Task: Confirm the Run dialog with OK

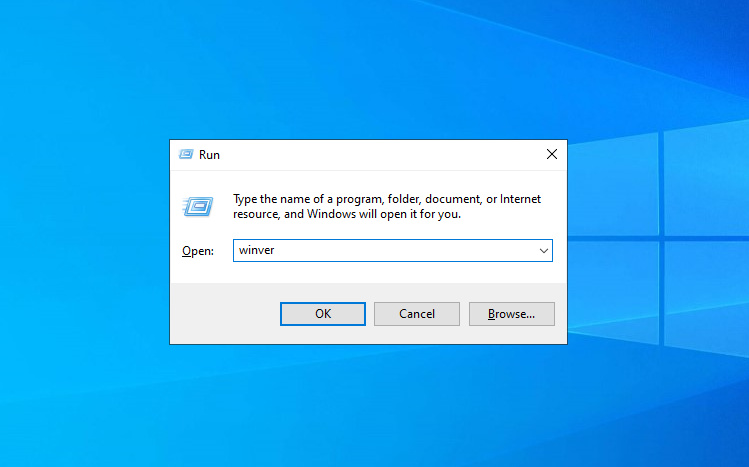Action: [x=322, y=314]
